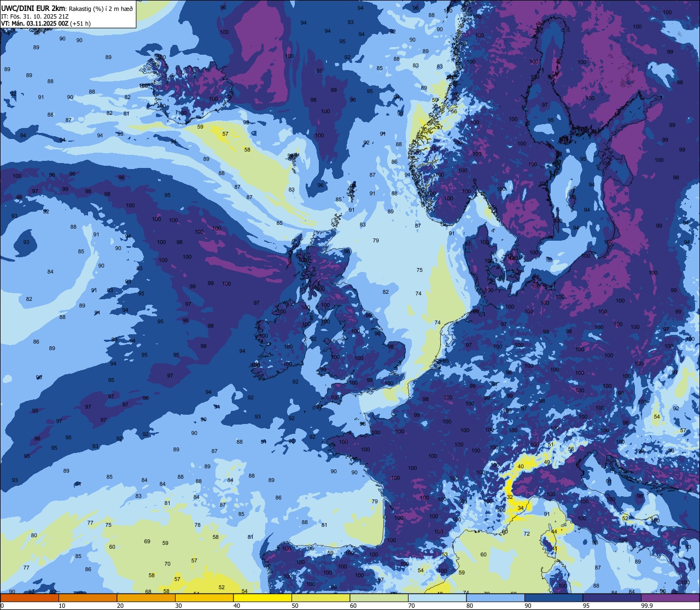Pick the bright yellow 40–50 legend segment

[x=262, y=597]
